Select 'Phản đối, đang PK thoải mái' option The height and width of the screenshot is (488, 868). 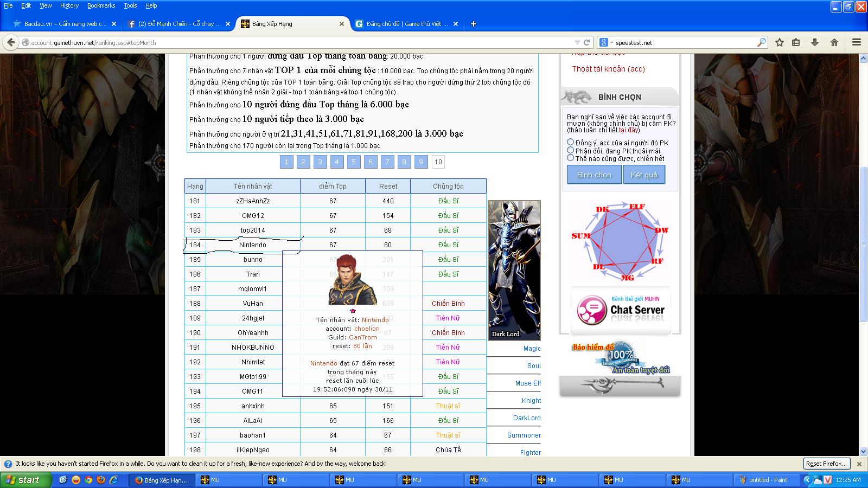click(570, 150)
